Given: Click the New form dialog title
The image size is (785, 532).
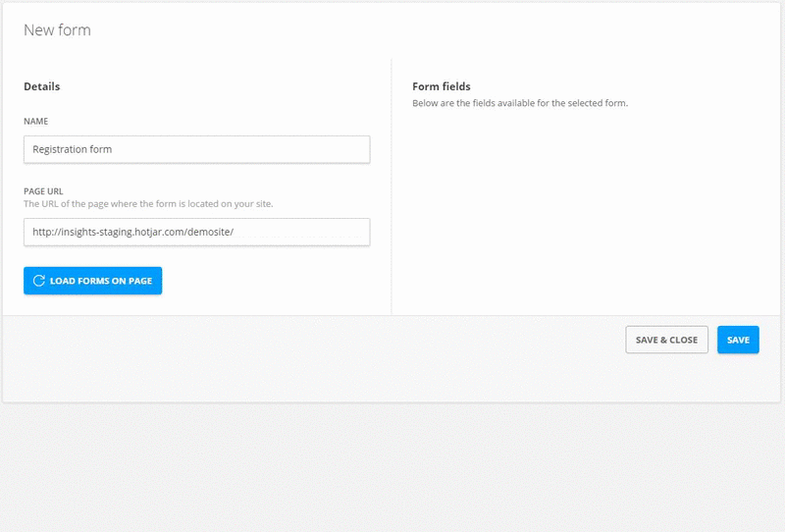Looking at the screenshot, I should pos(57,30).
